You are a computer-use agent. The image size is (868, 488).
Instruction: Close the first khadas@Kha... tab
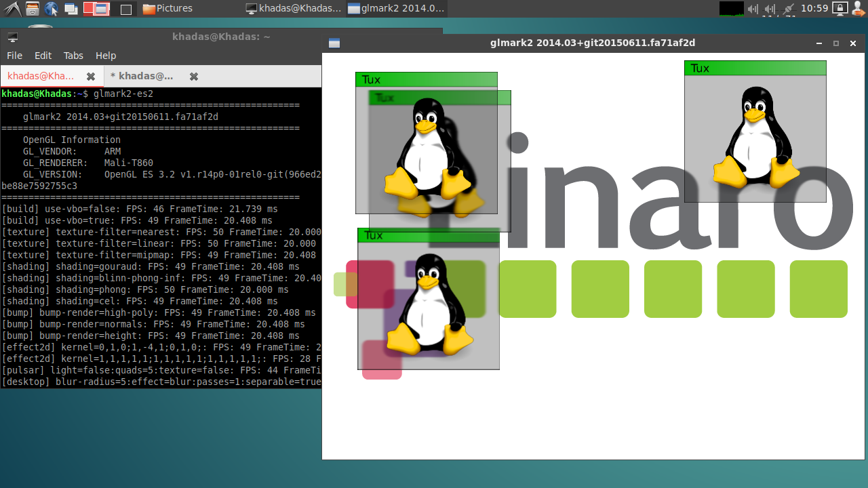[x=90, y=77]
